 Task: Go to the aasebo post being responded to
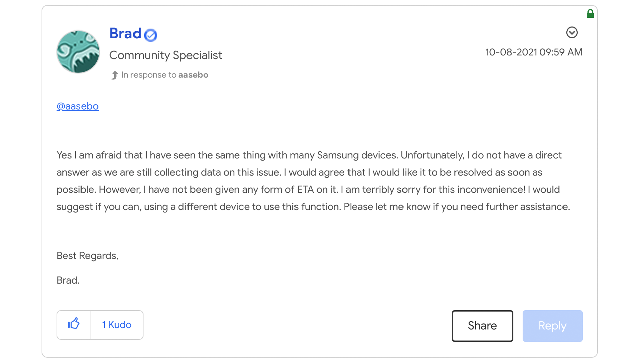(193, 75)
